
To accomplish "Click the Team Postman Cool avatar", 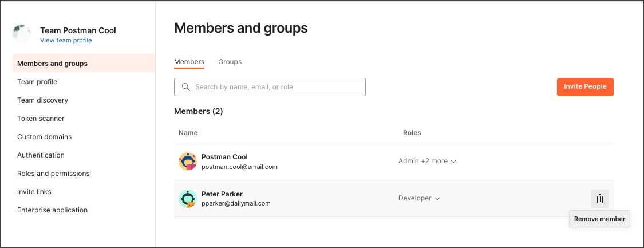I will click(x=22, y=34).
